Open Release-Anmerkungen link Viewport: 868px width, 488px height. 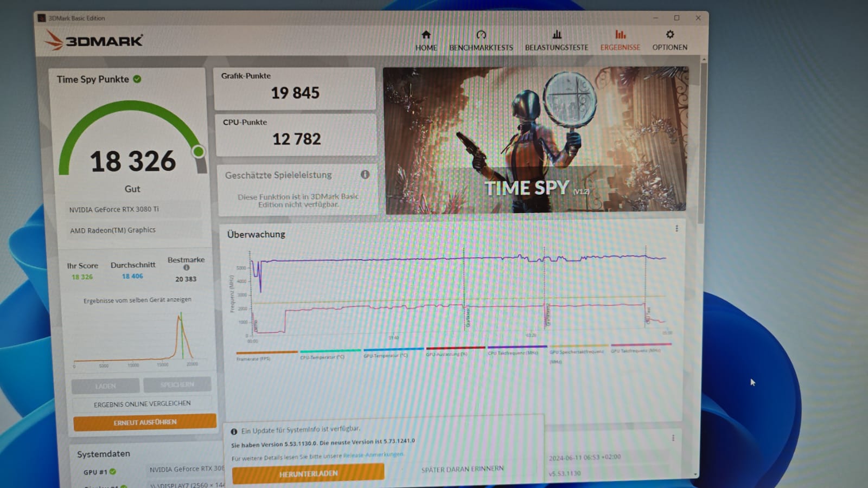tap(373, 455)
